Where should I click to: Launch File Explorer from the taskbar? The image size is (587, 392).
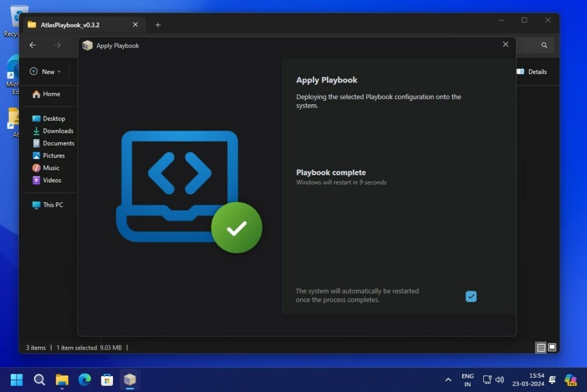tap(62, 379)
